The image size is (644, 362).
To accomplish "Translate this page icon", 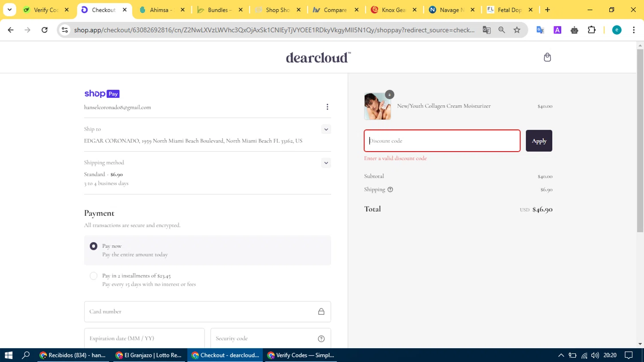I will click(x=486, y=30).
